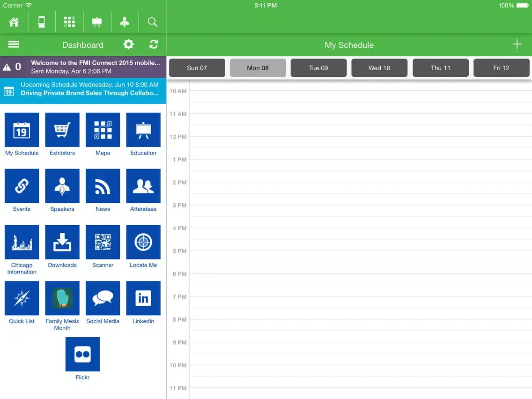
Task: Open the Attendees tile
Action: coord(143,186)
